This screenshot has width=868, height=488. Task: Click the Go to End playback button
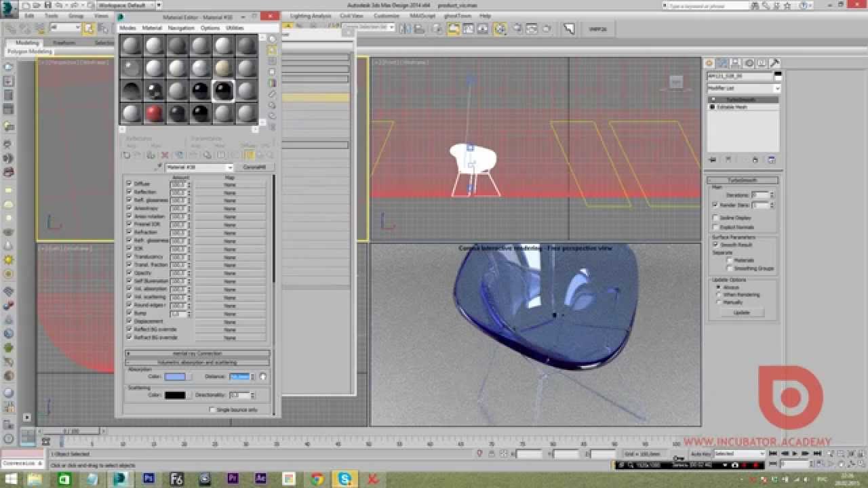click(x=817, y=453)
